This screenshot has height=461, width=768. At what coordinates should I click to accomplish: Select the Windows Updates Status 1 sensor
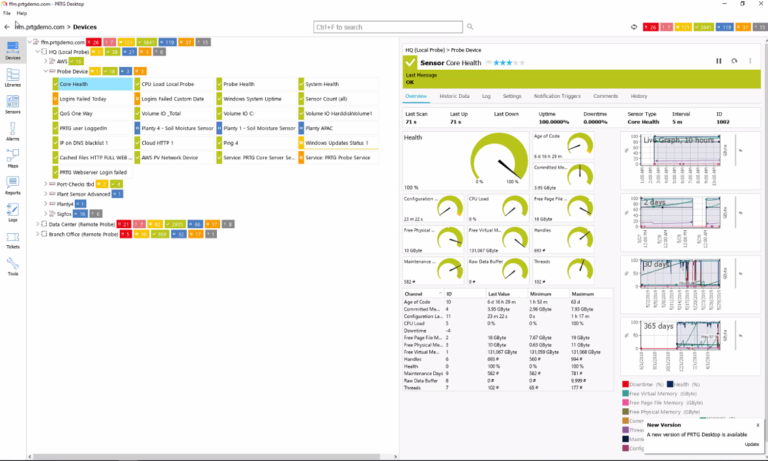(x=338, y=143)
